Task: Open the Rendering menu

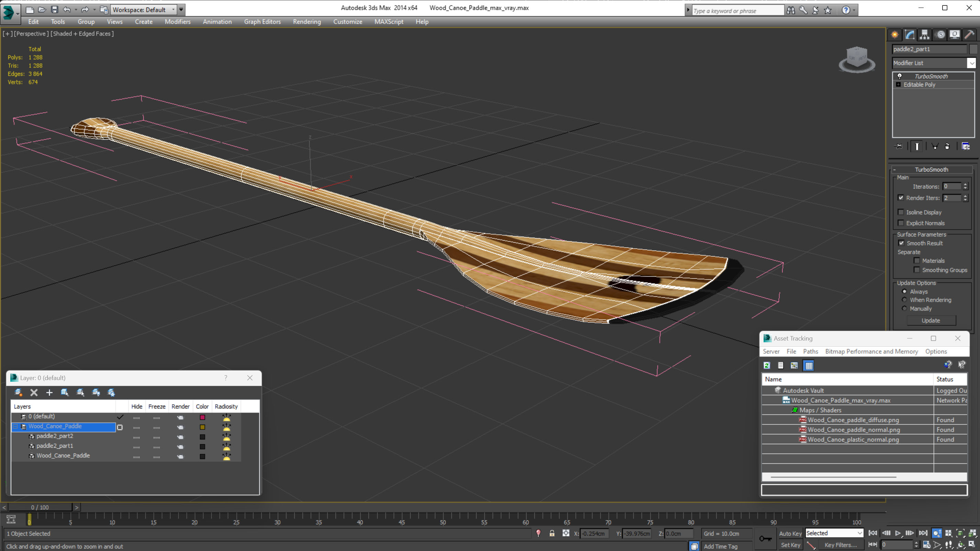Action: pos(307,22)
